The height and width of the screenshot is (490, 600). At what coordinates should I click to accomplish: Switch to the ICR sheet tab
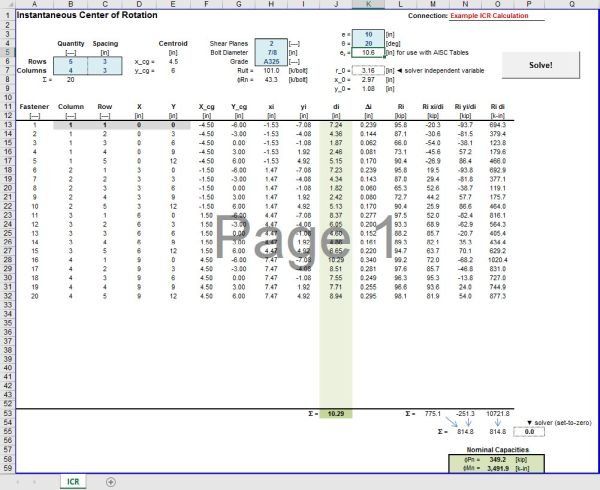(x=72, y=482)
